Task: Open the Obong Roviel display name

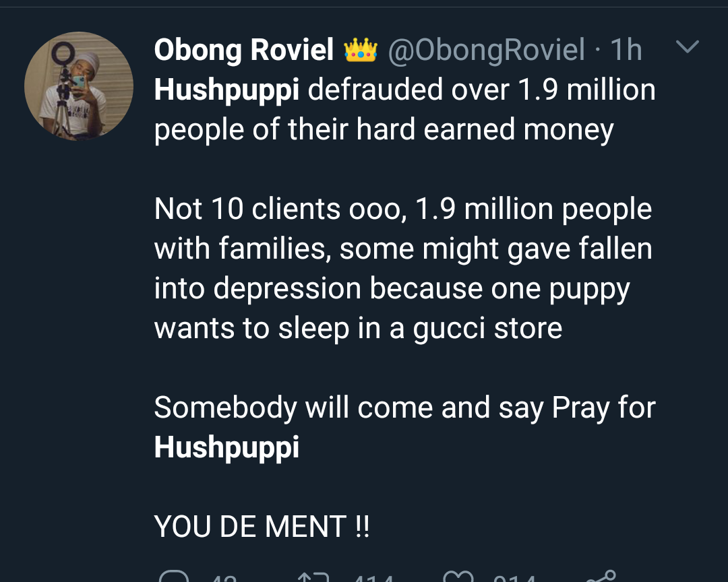Action: (x=244, y=50)
